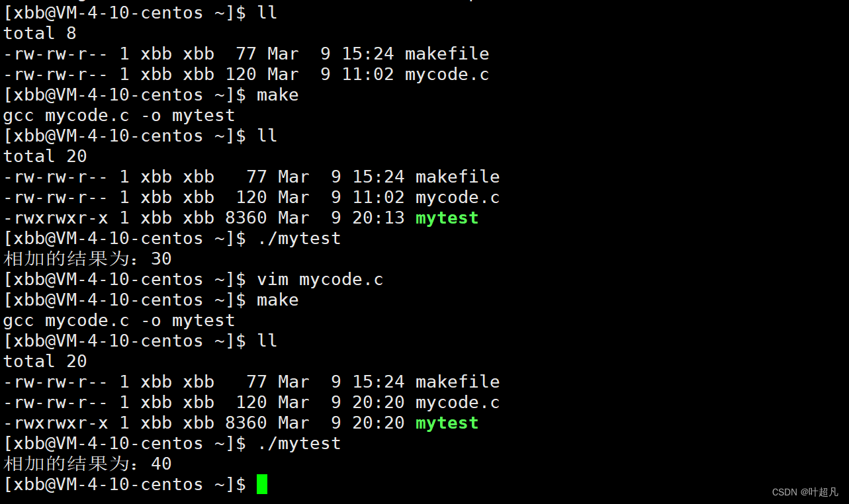The image size is (849, 504).
Task: Click the green mytest filename in second listing
Action: click(x=447, y=218)
